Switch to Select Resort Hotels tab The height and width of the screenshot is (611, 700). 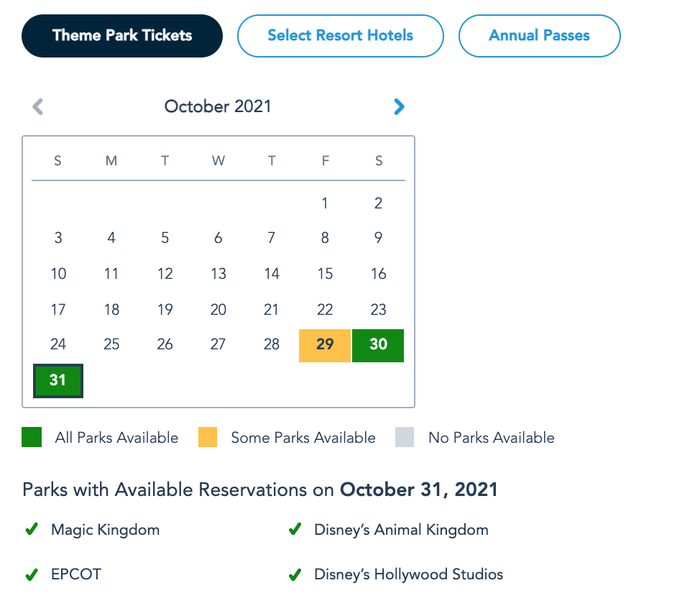340,36
